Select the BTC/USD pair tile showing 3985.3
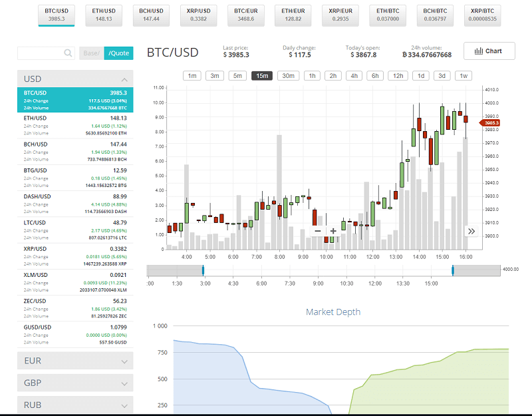The width and height of the screenshot is (532, 416). [x=57, y=14]
